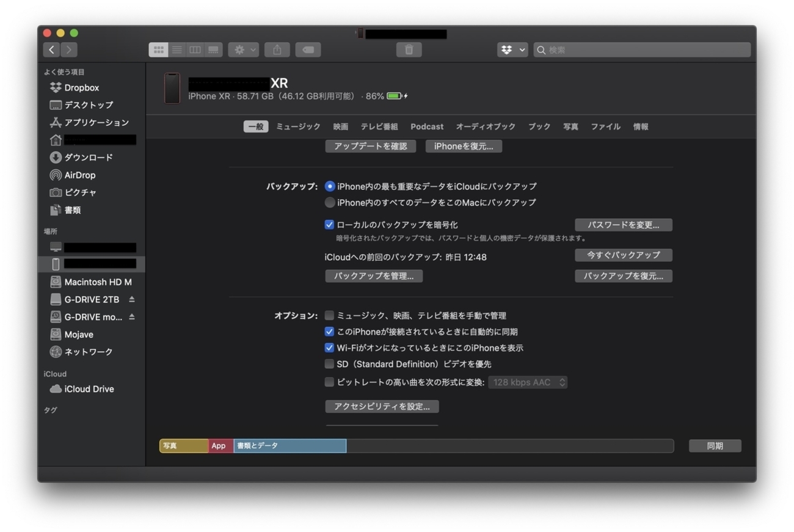Open AirDrop in the sidebar
Screen dimensions: 794x532
pos(80,175)
